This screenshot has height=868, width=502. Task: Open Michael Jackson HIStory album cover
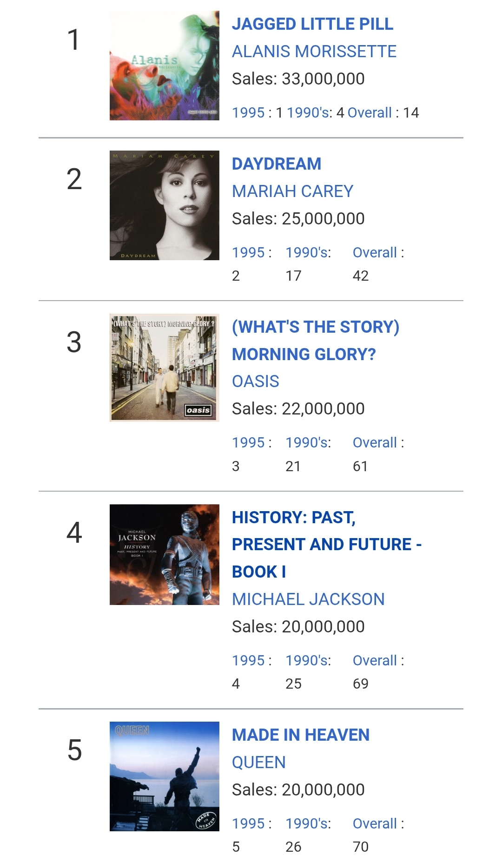click(x=164, y=554)
